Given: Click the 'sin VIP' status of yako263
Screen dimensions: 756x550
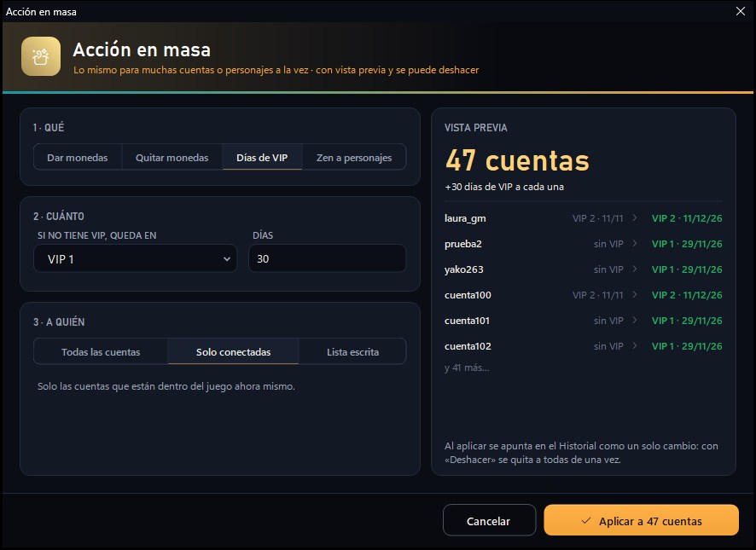Looking at the screenshot, I should (x=608, y=269).
